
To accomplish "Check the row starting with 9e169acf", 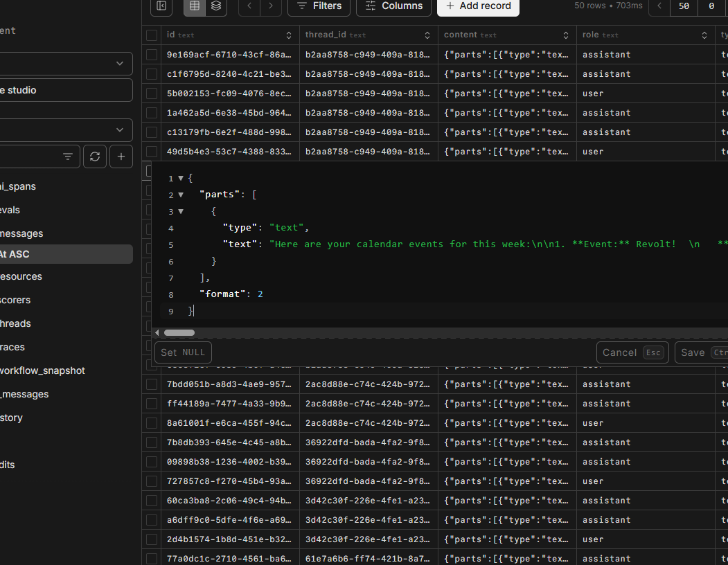I will point(151,55).
